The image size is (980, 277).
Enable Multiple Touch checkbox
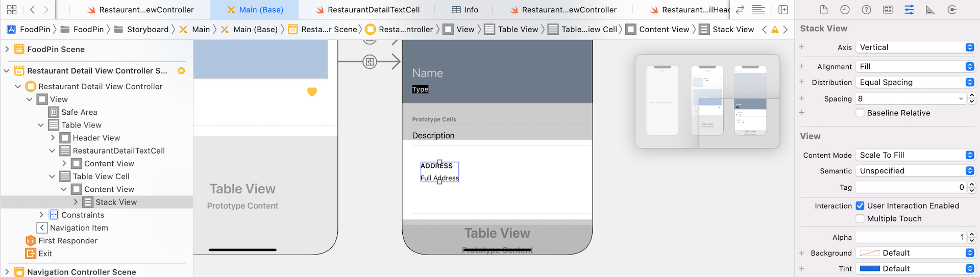coord(860,218)
